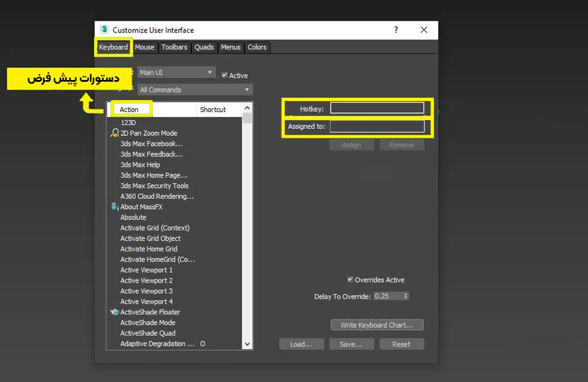The width and height of the screenshot is (588, 382).
Task: Click the 2D Pan Zoom Mode magnifier icon
Action: (115, 134)
